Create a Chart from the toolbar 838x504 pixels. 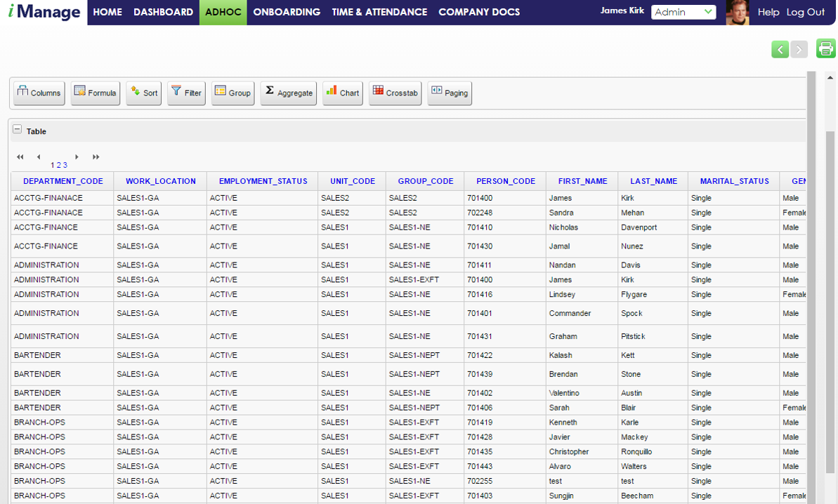(x=343, y=93)
